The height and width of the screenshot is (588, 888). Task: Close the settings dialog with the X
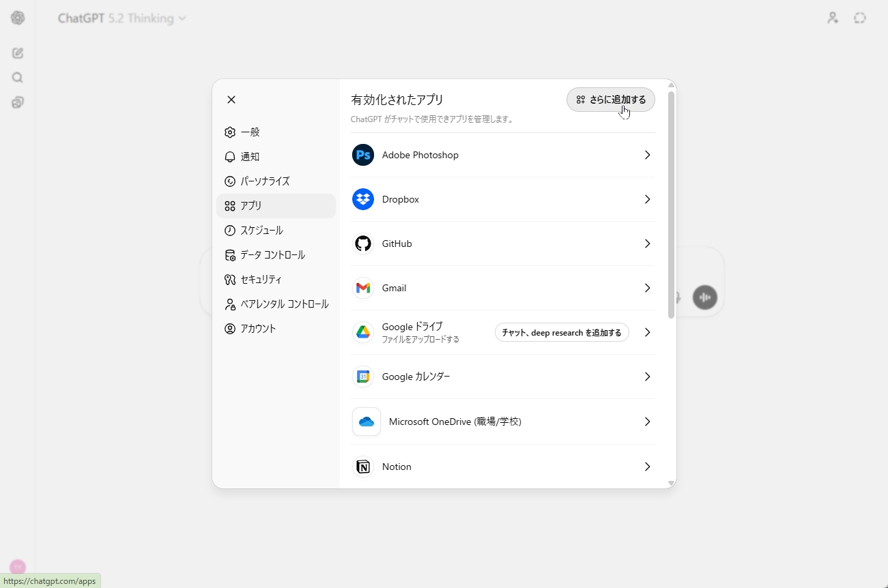(231, 100)
